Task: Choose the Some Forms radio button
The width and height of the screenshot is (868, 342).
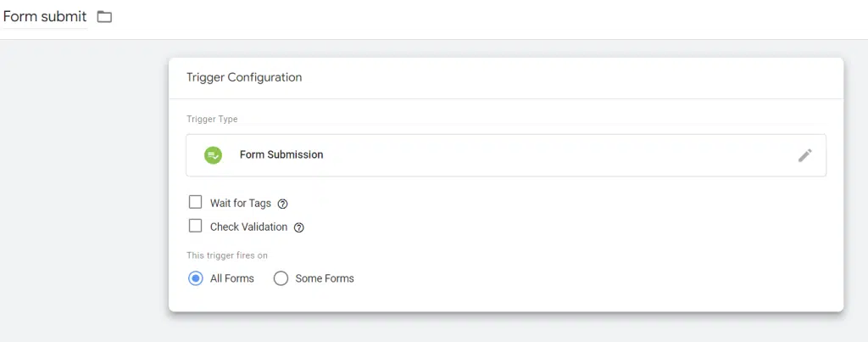Action: coord(281,278)
